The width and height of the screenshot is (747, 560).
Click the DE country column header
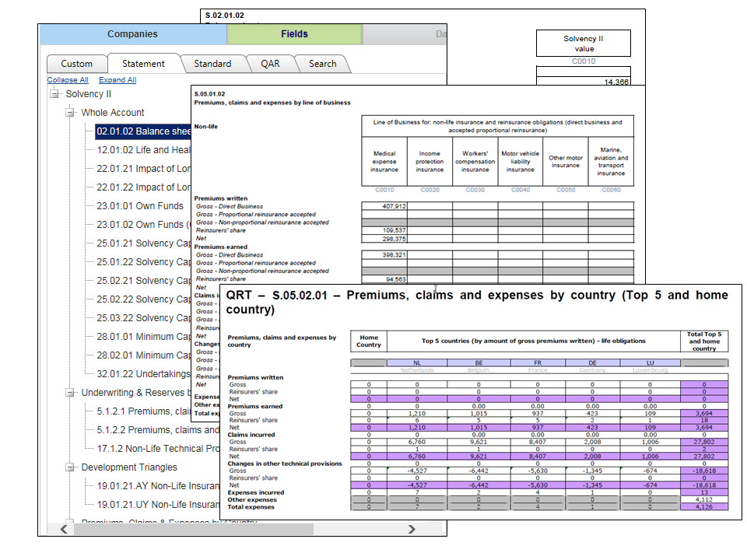point(593,363)
